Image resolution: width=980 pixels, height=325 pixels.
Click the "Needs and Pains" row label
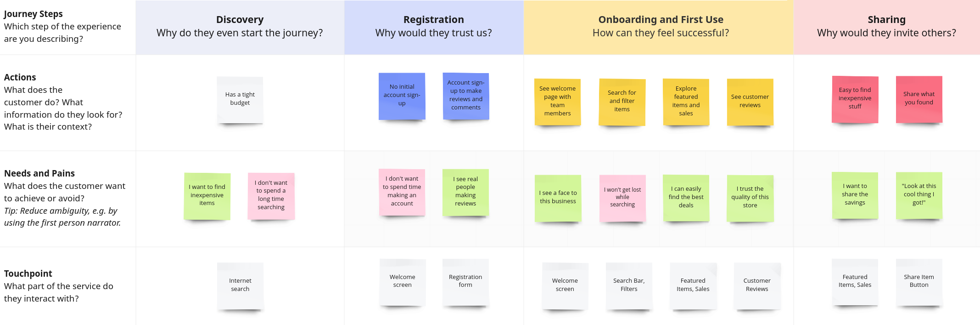[39, 173]
